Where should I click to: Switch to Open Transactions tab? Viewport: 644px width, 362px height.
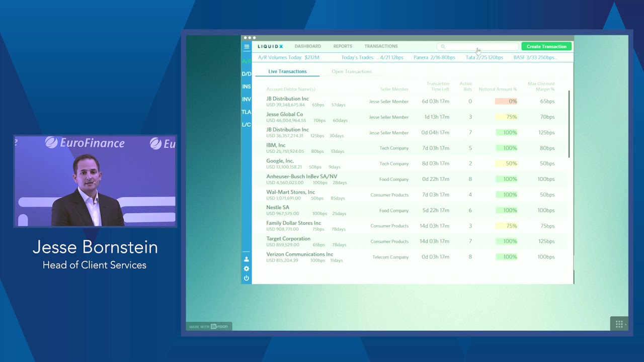tap(352, 71)
